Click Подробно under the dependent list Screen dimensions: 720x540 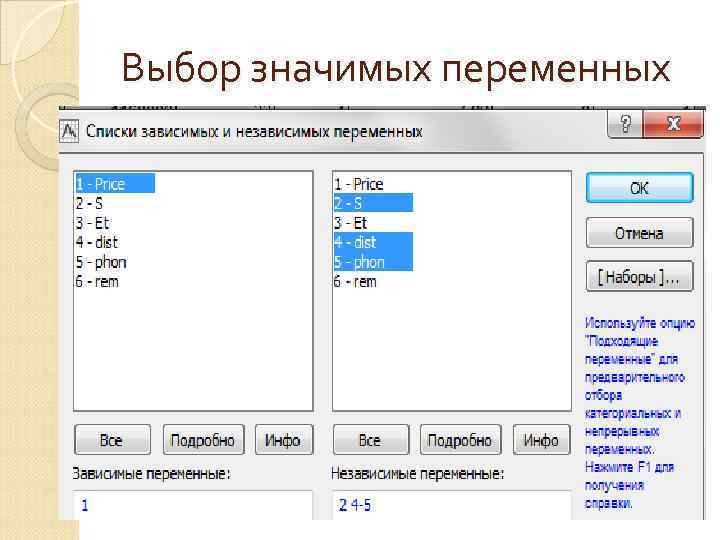click(203, 440)
